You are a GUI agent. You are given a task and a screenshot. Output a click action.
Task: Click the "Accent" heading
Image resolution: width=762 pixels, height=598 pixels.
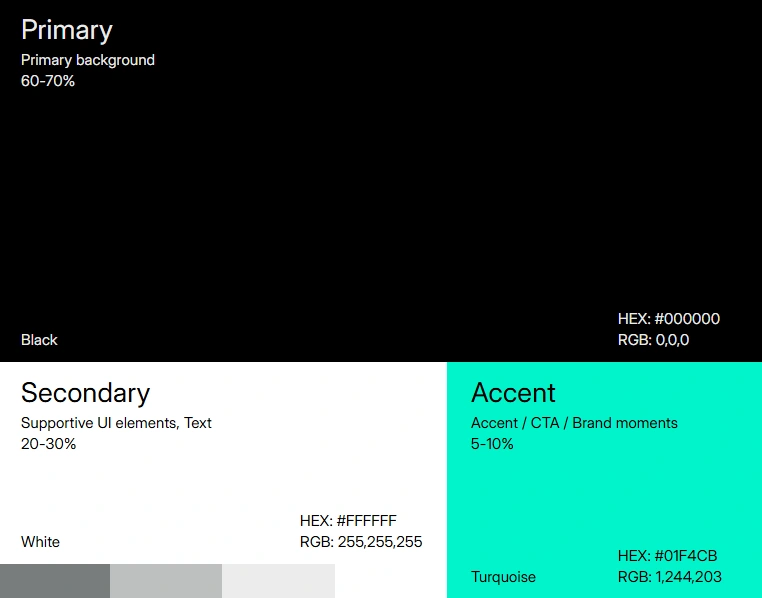click(513, 392)
